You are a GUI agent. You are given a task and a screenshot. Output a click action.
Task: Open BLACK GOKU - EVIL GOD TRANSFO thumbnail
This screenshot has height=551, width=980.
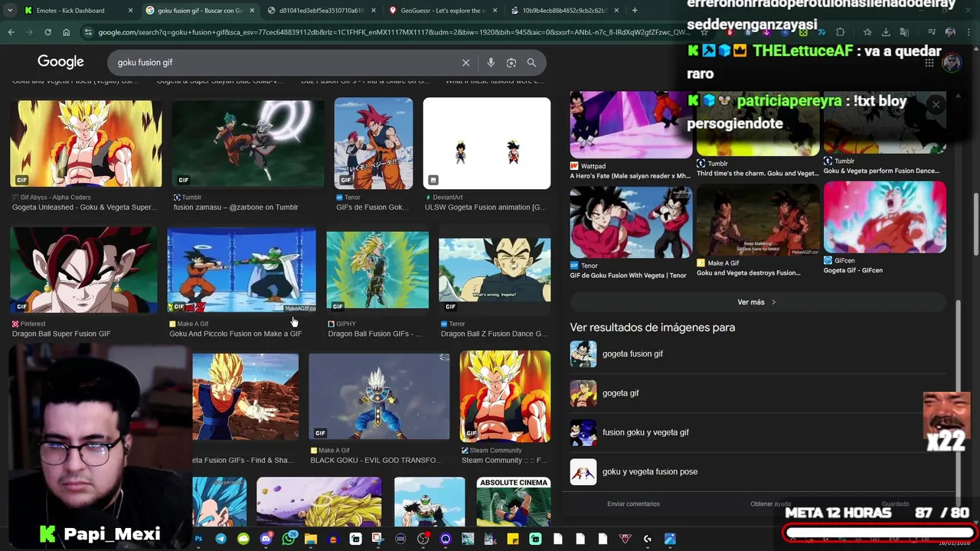click(379, 396)
